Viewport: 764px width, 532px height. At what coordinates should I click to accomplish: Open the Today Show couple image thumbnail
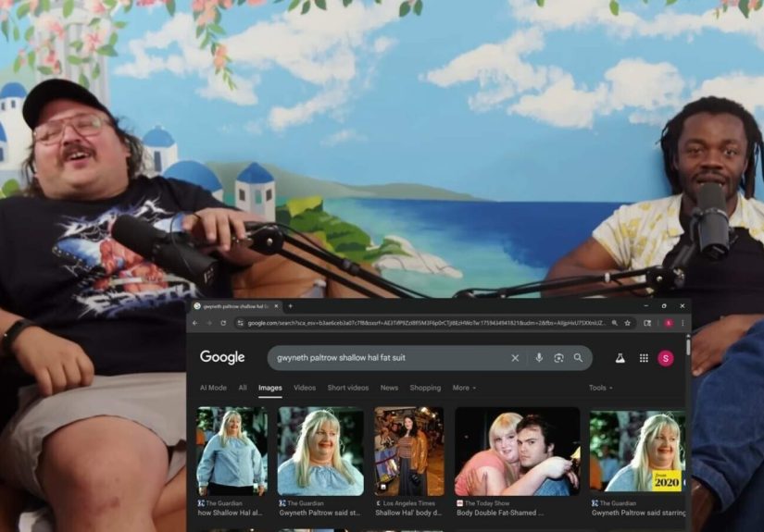(x=517, y=452)
